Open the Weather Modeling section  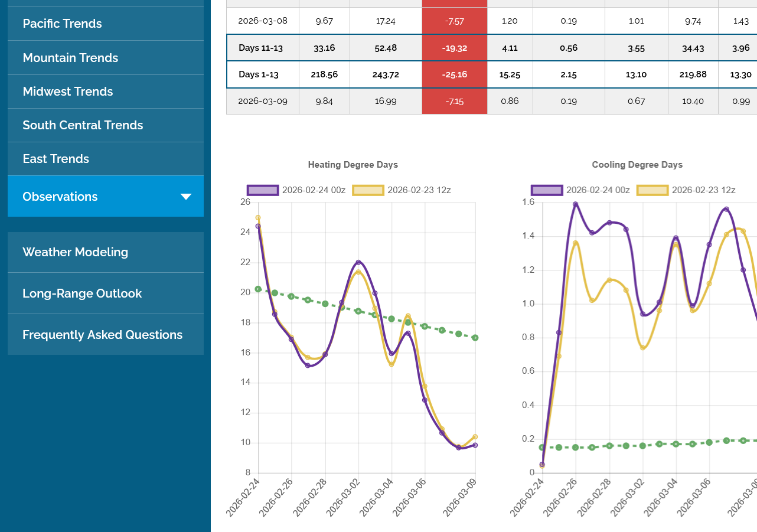click(x=75, y=252)
